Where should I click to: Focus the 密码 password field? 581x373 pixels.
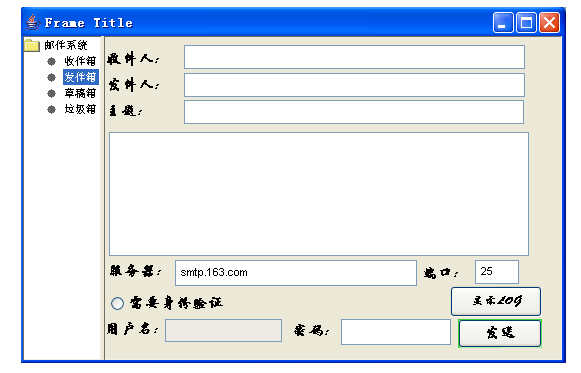[x=396, y=332]
